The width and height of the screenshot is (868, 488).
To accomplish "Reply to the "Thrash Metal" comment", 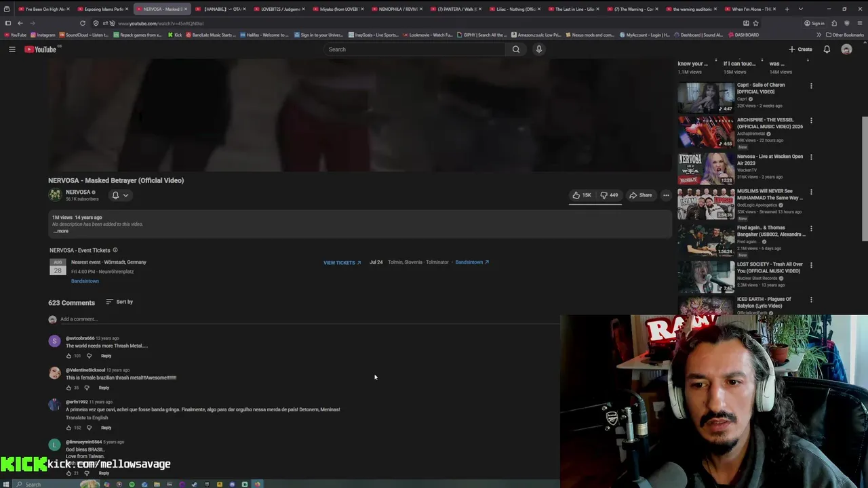I will (x=106, y=356).
